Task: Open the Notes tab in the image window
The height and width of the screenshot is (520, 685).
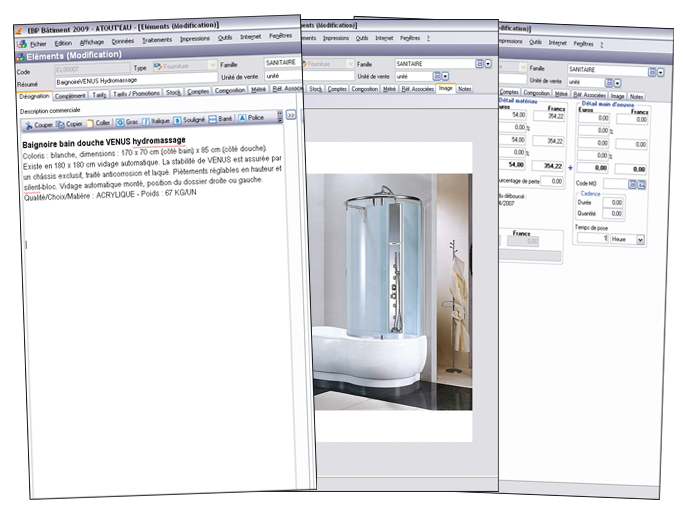Action: 466,88
